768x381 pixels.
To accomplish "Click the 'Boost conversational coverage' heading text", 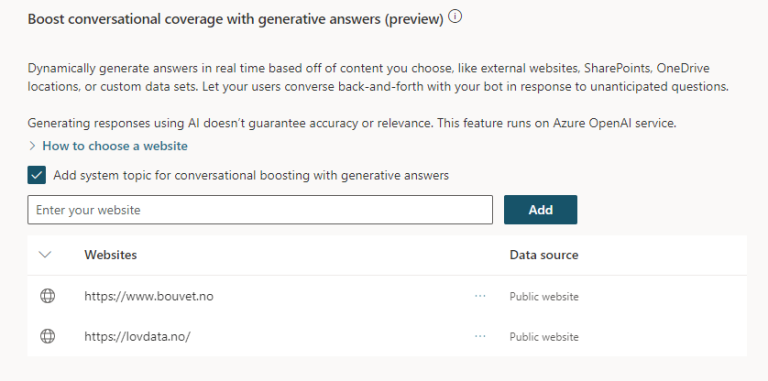I will (x=236, y=19).
